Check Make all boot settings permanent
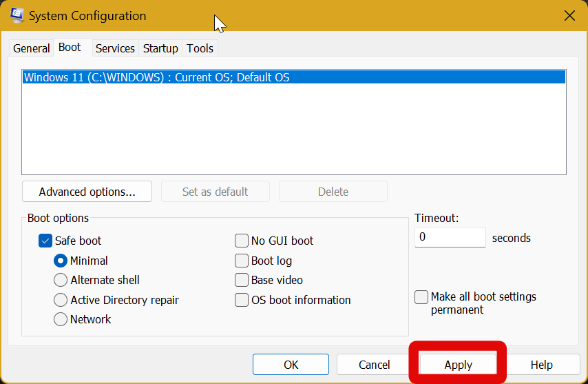The width and height of the screenshot is (588, 384). coord(421,297)
